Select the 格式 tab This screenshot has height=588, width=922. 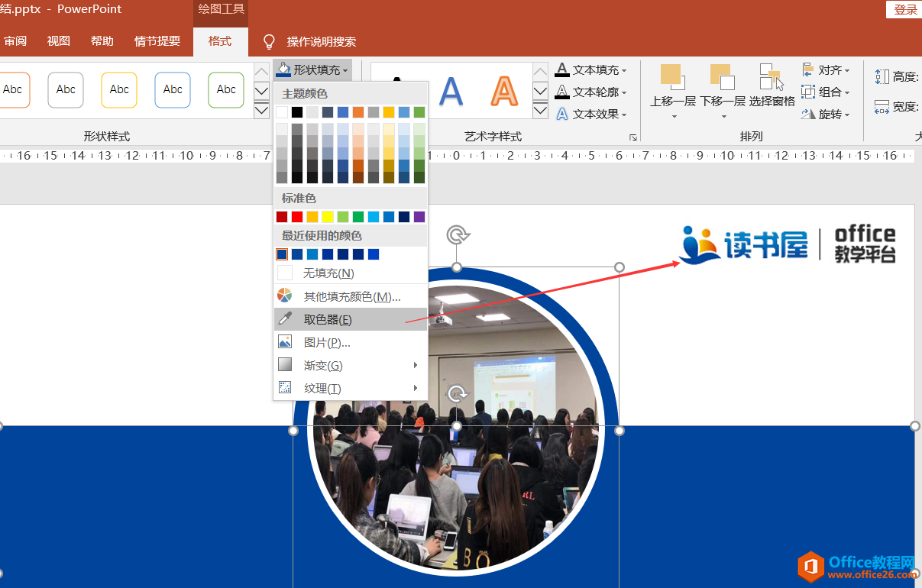click(x=220, y=41)
